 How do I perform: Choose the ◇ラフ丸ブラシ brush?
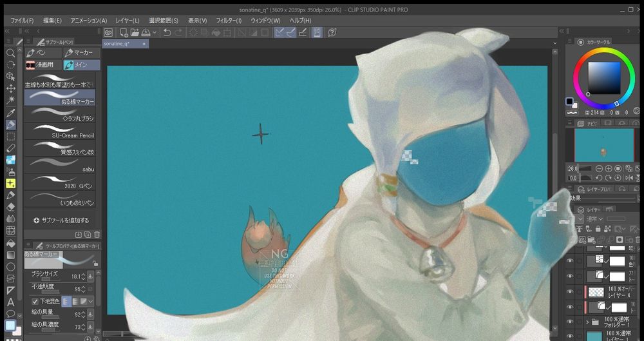(x=60, y=115)
